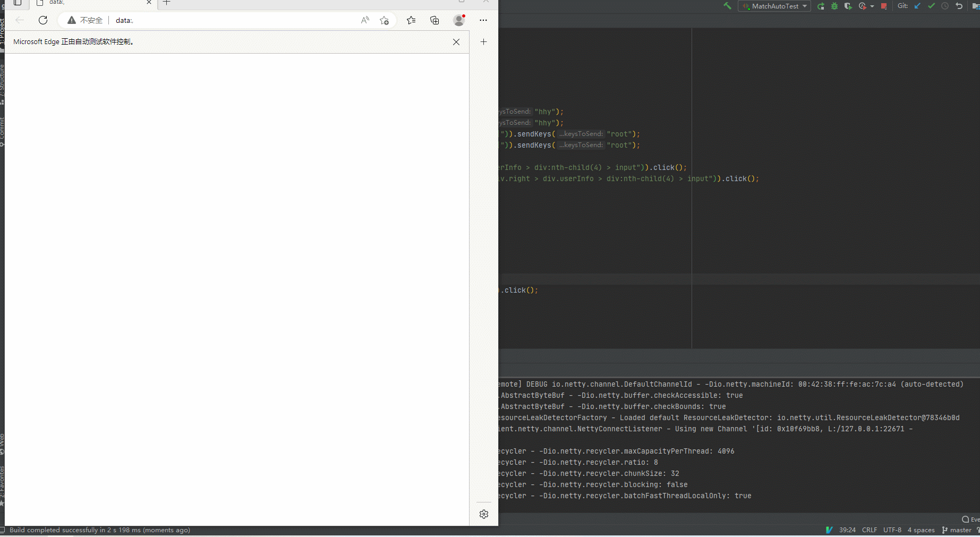This screenshot has height=537, width=980.
Task: Open the master Git branch menu
Action: (957, 530)
